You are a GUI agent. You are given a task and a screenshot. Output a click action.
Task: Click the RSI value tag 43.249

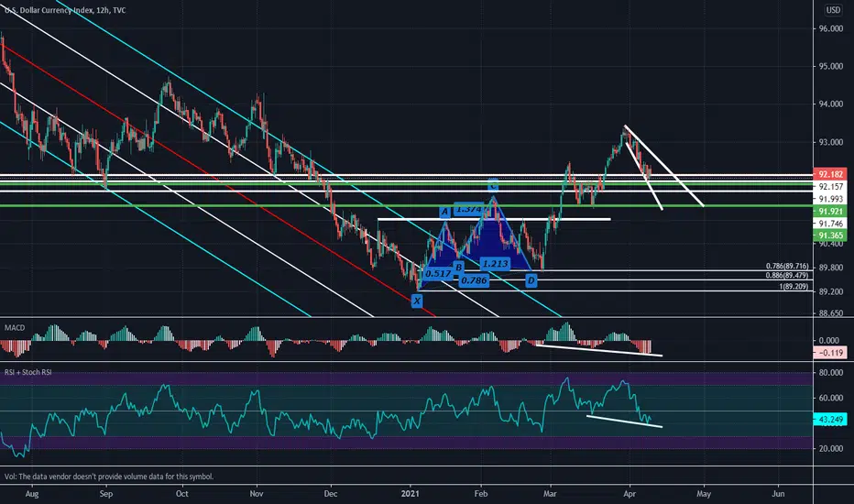[x=830, y=420]
